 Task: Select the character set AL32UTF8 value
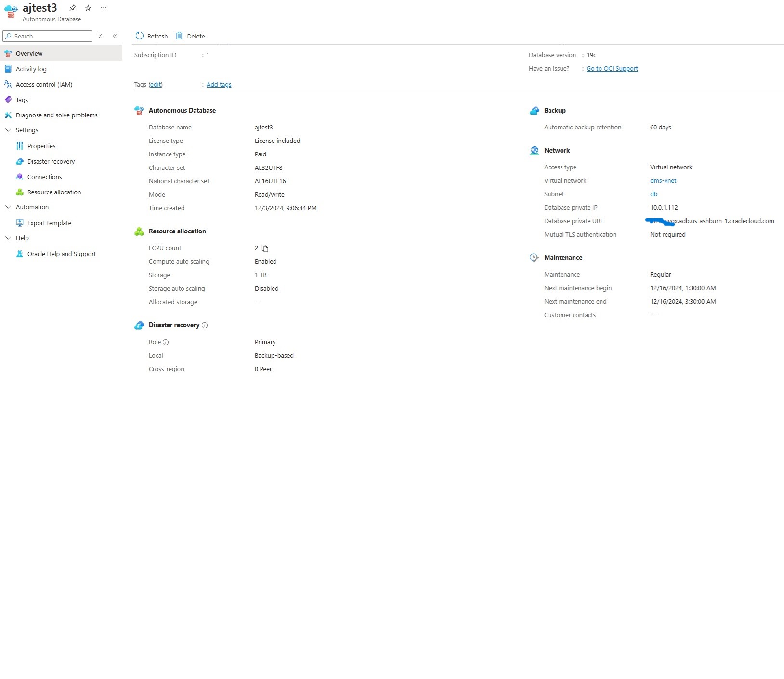point(269,168)
